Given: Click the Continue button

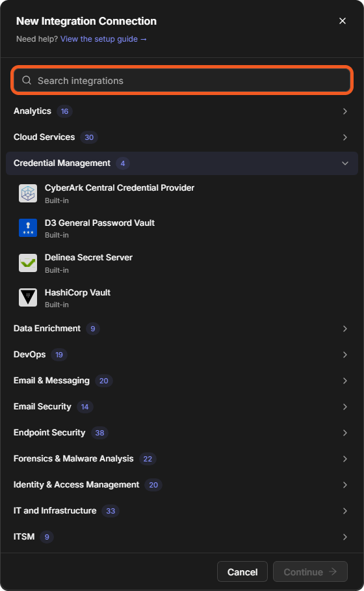Looking at the screenshot, I should click(310, 571).
